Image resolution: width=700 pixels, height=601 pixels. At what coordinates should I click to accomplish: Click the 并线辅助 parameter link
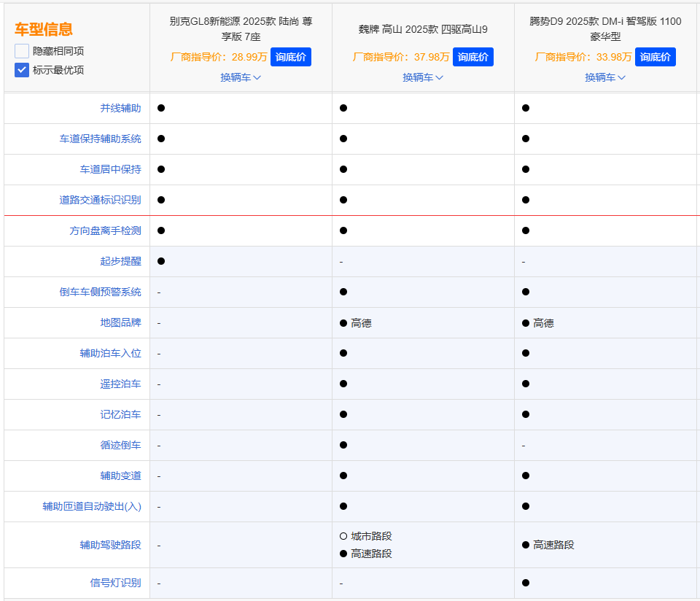pos(120,108)
